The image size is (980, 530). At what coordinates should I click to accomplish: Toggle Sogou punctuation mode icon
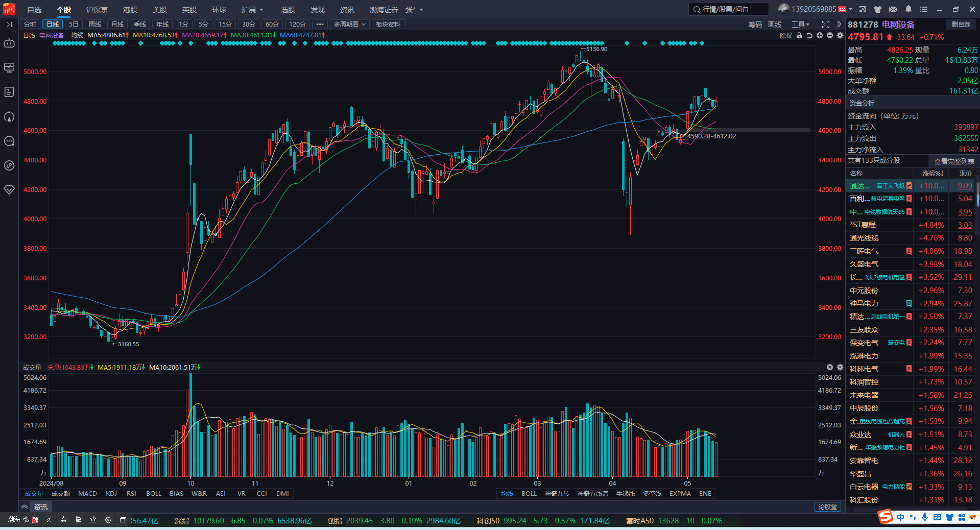(x=913, y=517)
